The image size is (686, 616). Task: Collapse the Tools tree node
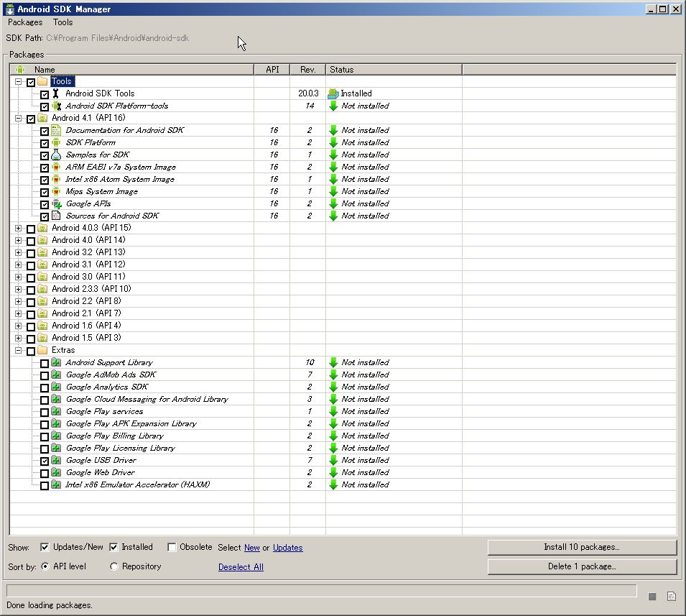19,81
